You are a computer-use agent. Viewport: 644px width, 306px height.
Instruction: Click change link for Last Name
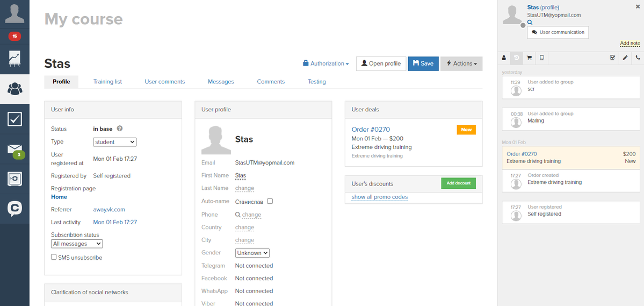tap(244, 188)
